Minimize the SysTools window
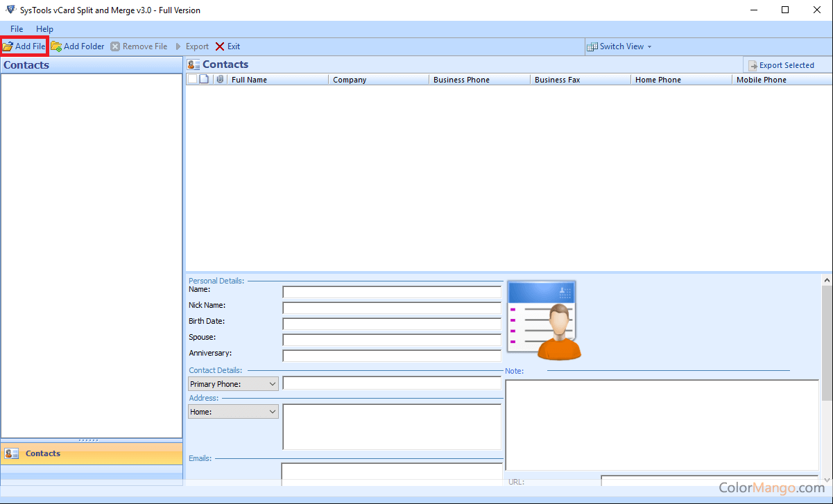The image size is (833, 504). (x=753, y=10)
